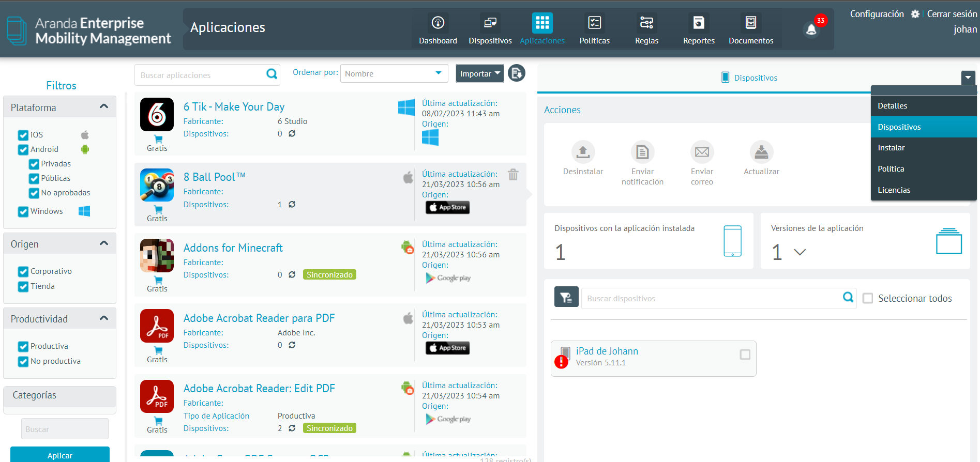Delete 8 Ball Pool with trash icon
Screen dimensions: 980x462
[513, 174]
